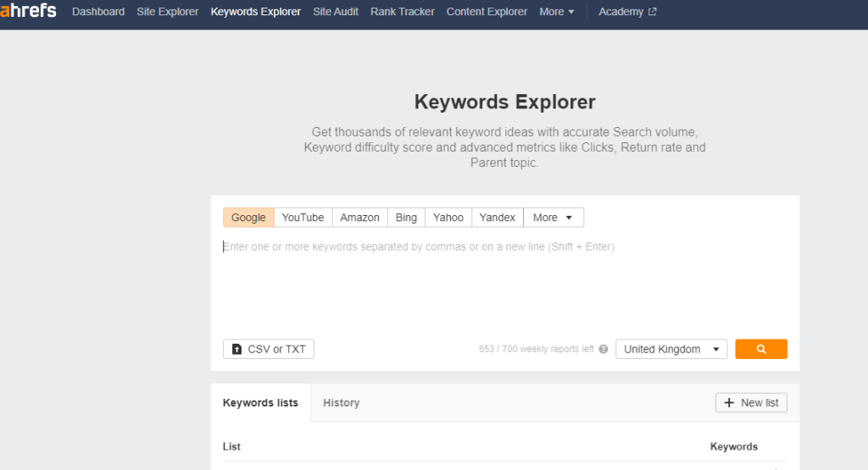This screenshot has height=470, width=868.
Task: Focus the keywords input field
Action: pos(505,285)
